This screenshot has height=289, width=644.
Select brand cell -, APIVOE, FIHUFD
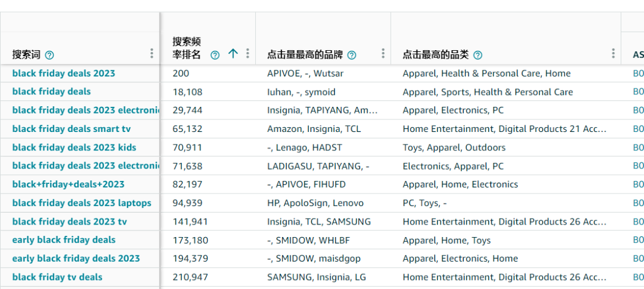point(306,185)
